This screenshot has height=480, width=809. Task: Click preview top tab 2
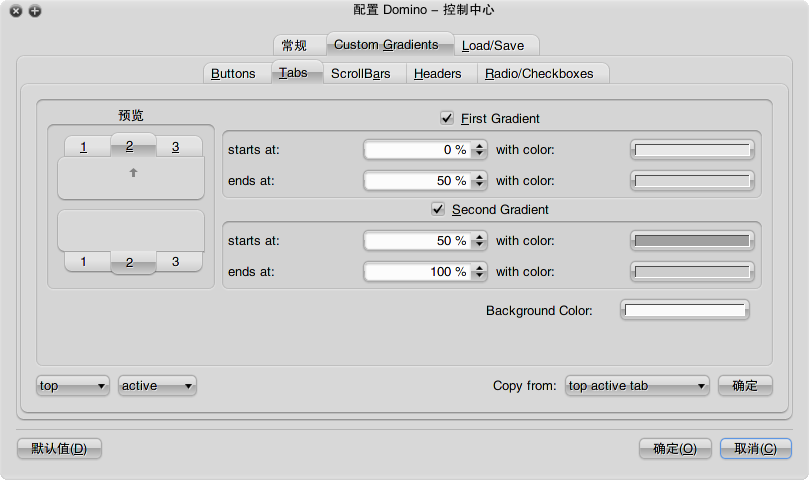coord(133,145)
